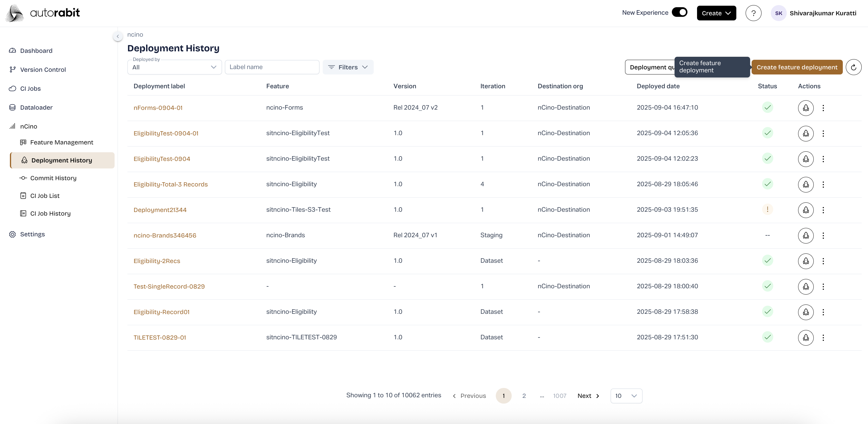
Task: Collapse the sidebar with the chevron arrow
Action: coord(118,36)
